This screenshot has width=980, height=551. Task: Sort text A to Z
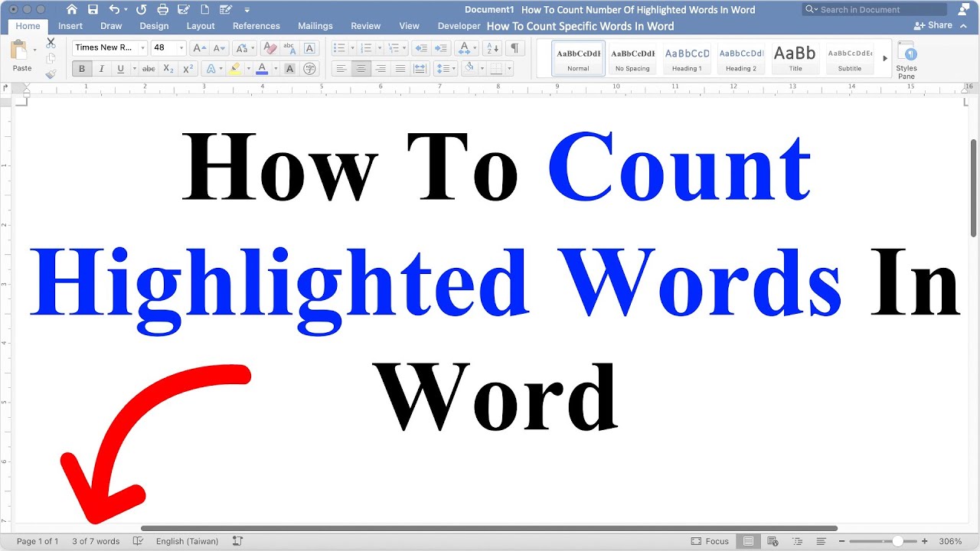click(492, 47)
